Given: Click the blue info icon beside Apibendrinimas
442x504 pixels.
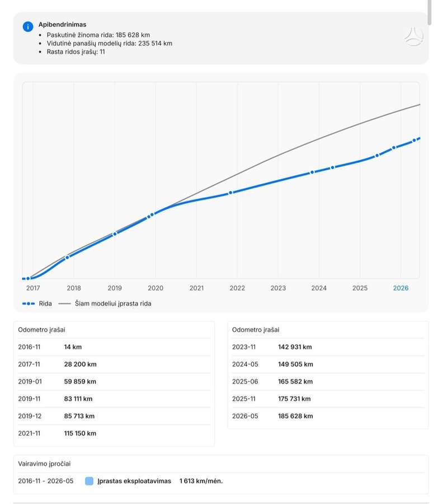Looking at the screenshot, I should (28, 26).
